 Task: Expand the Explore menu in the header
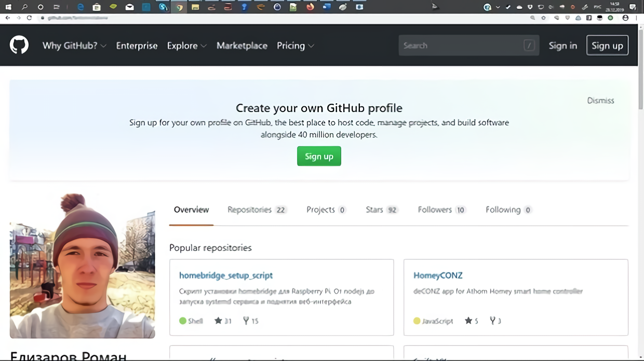186,46
